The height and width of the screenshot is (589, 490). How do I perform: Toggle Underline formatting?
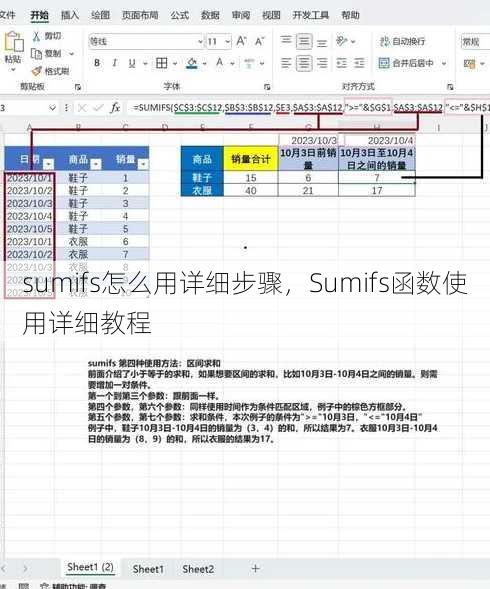click(132, 63)
